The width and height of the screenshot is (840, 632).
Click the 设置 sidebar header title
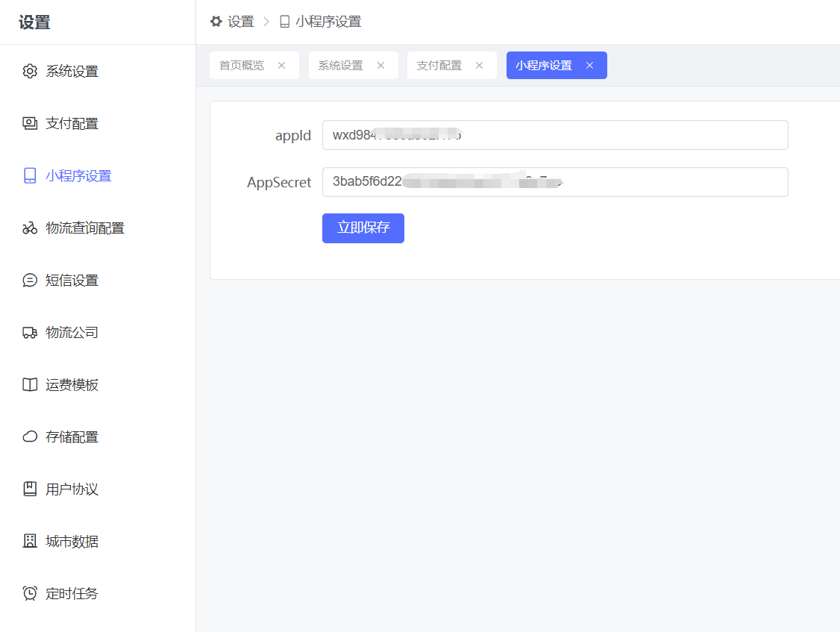[x=34, y=22]
